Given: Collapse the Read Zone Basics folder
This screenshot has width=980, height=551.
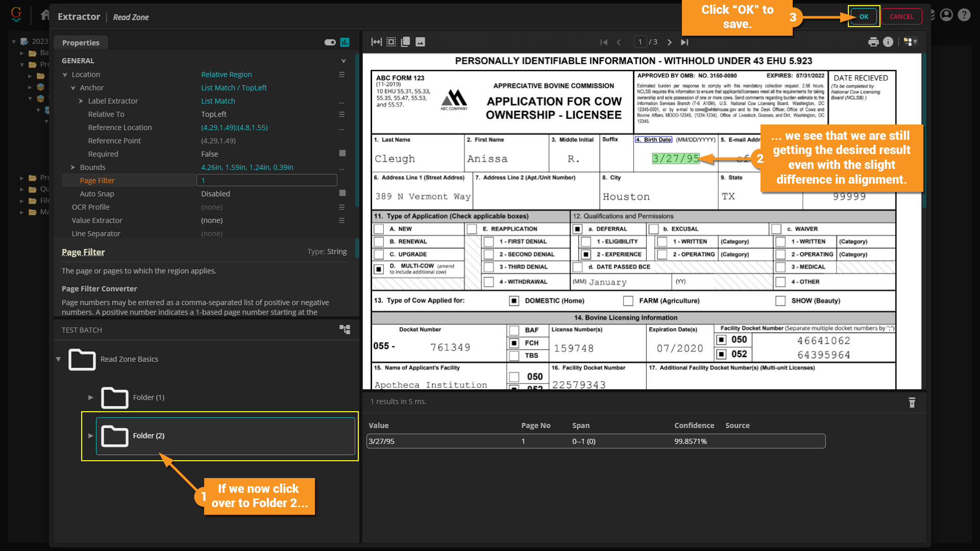Looking at the screenshot, I should click(x=58, y=359).
